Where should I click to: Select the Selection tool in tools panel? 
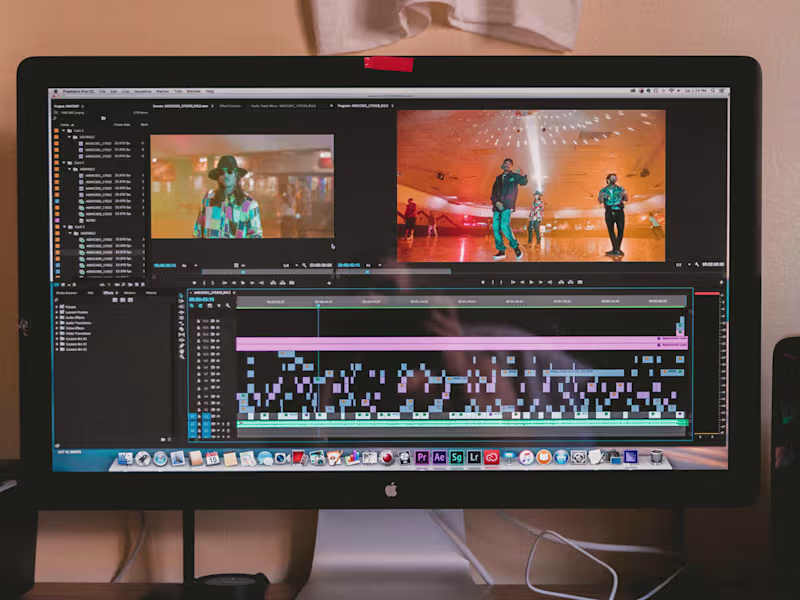181,295
